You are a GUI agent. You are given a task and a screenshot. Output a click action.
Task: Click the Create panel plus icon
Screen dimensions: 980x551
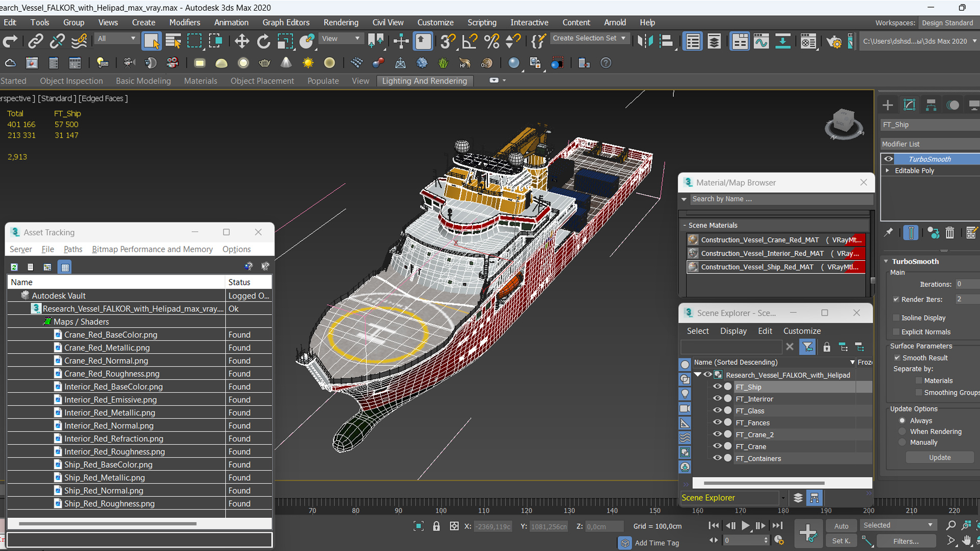[888, 105]
